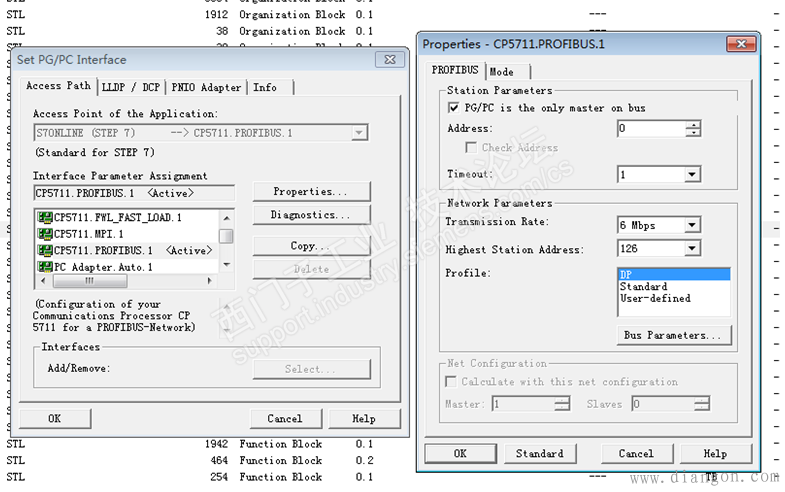Screen dimensions: 785x492
Task: Select the User-defined profile
Action: point(674,298)
